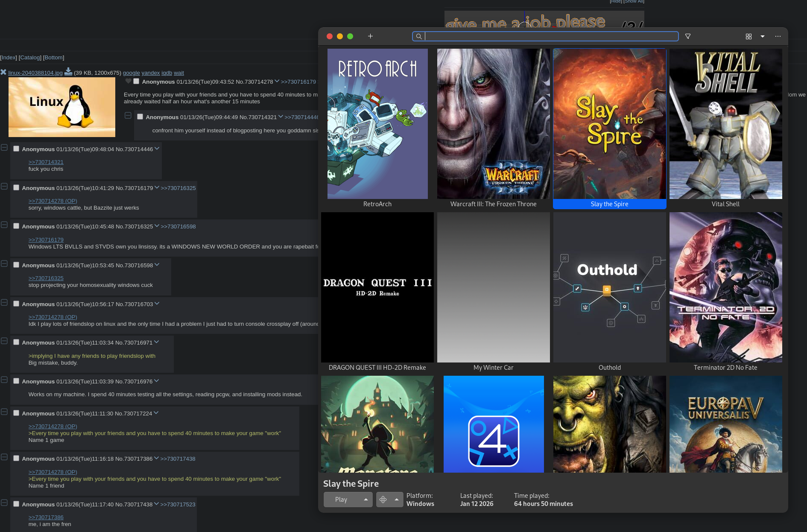
Task: Tick the checkbox on post No.730714321
Action: point(140,117)
